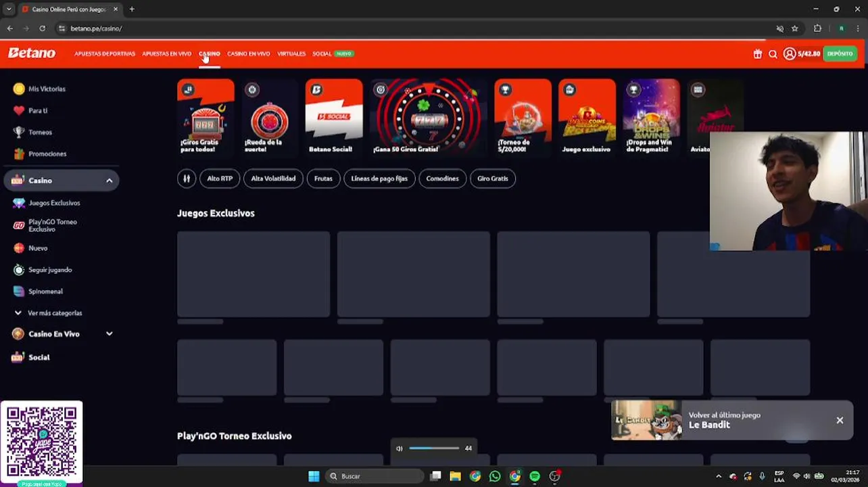Open the Social Nuevo tab
This screenshot has width=868, height=487.
click(333, 53)
